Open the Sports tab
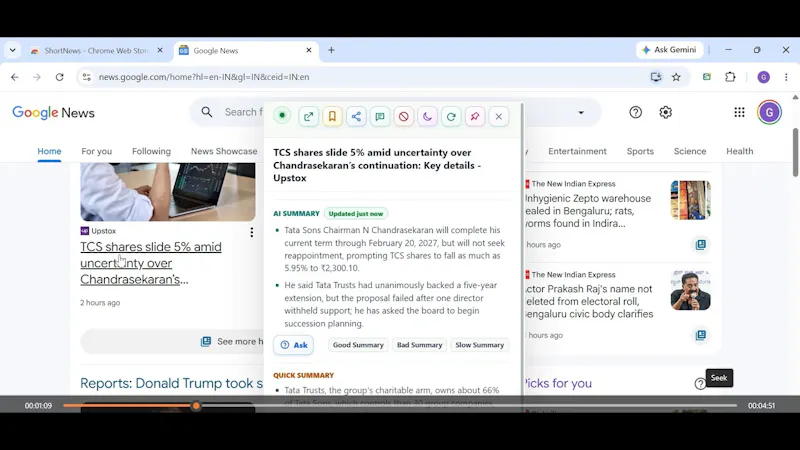Screen dimensions: 800x450 coord(640,151)
